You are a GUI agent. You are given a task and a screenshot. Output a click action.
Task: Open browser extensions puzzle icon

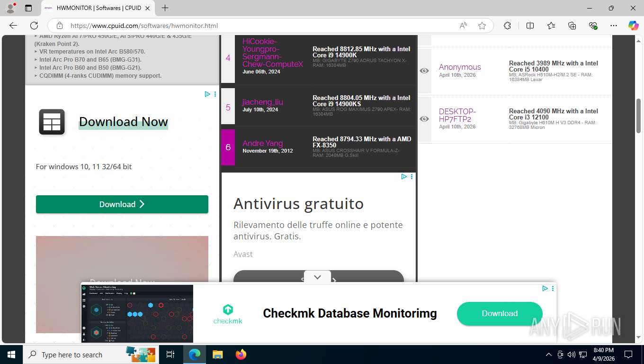(x=507, y=26)
